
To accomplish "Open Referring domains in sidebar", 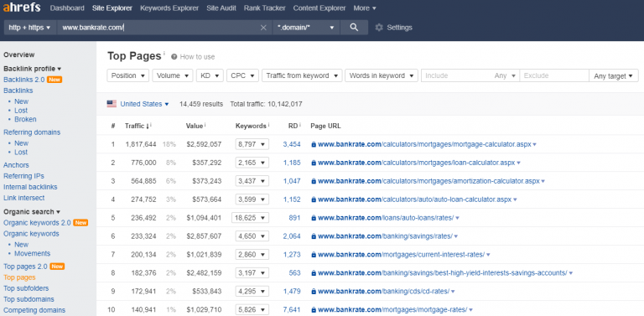I will click(32, 132).
